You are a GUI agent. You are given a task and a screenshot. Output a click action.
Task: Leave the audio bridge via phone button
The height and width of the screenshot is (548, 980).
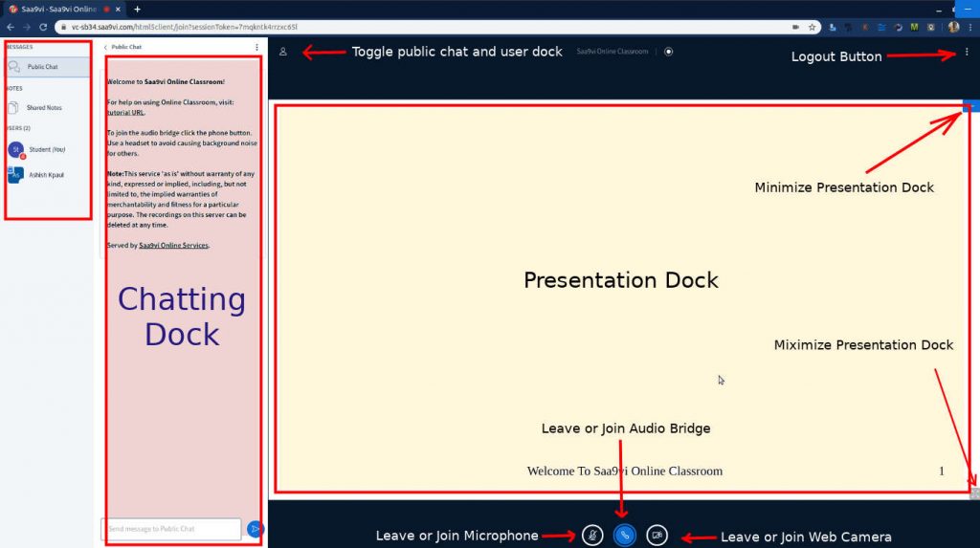click(624, 536)
